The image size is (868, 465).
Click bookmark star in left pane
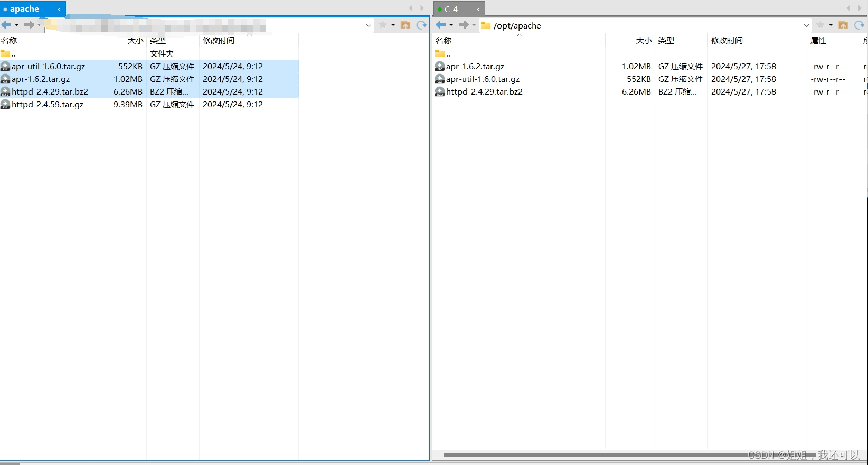point(383,25)
